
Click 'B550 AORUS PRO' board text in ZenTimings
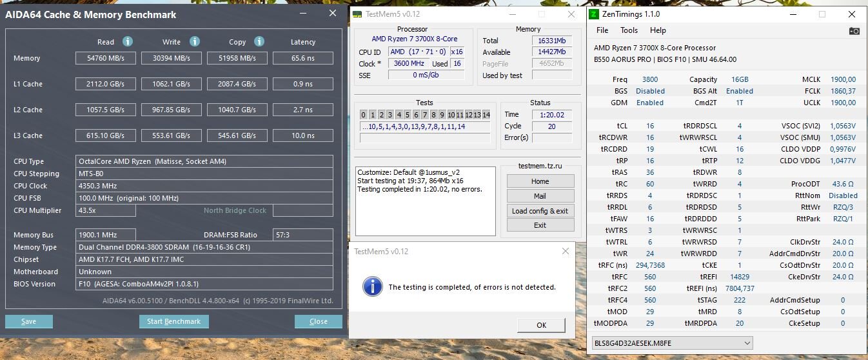[x=622, y=59]
